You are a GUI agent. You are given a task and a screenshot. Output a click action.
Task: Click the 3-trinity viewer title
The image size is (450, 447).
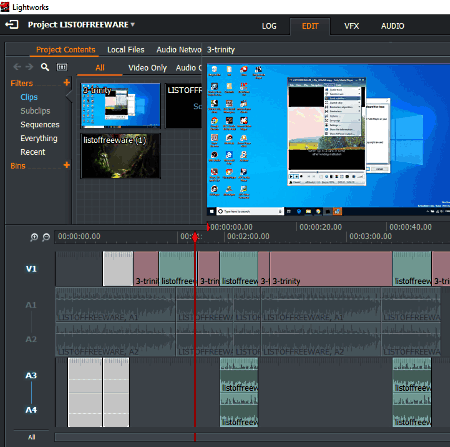click(221, 50)
